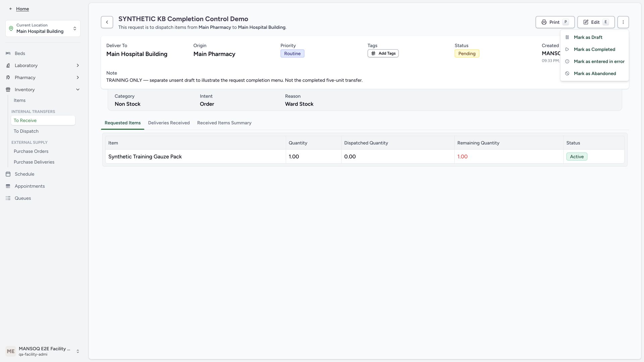Go to Purchase Deliveries
This screenshot has width=644, height=362.
pos(43,162)
